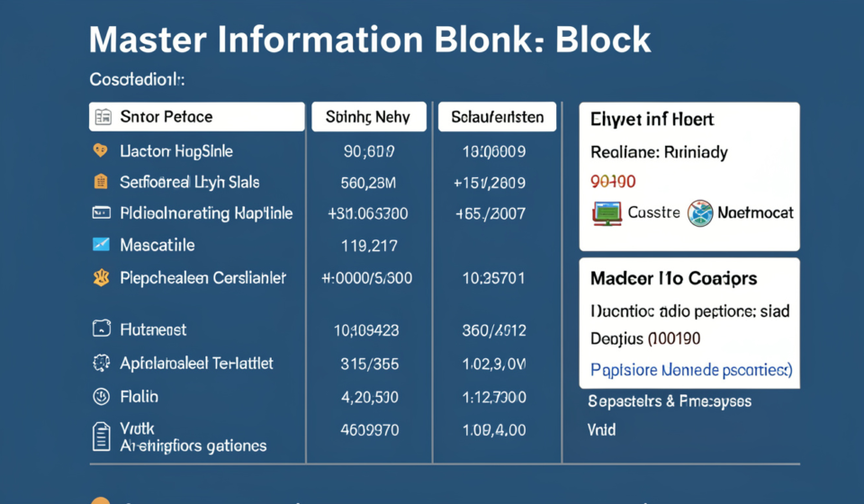The image size is (864, 504).
Task: Click the orange building icon beside Setfioareal Lhyh Slals
Action: [x=101, y=182]
